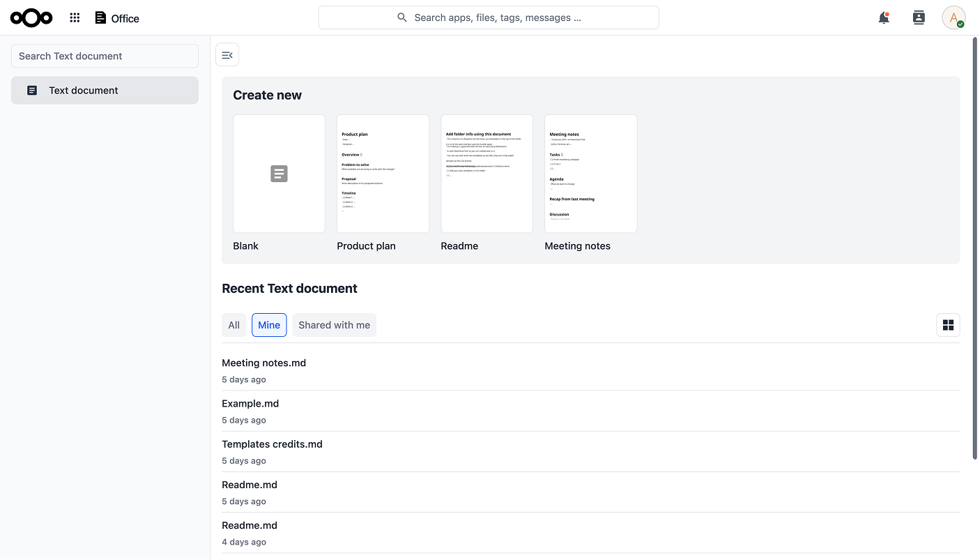Screen dimensions: 980x560
Task: Click the Meeting notes template label
Action: pos(577,246)
